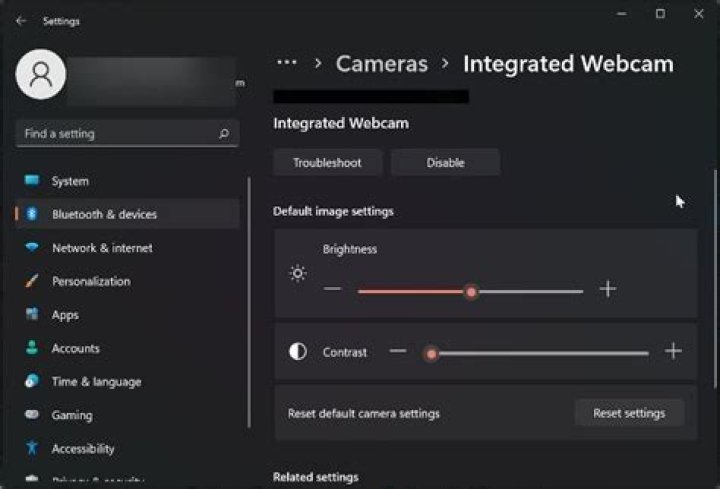The width and height of the screenshot is (720, 489).
Task: Go to Personalization settings
Action: pyautogui.click(x=91, y=281)
